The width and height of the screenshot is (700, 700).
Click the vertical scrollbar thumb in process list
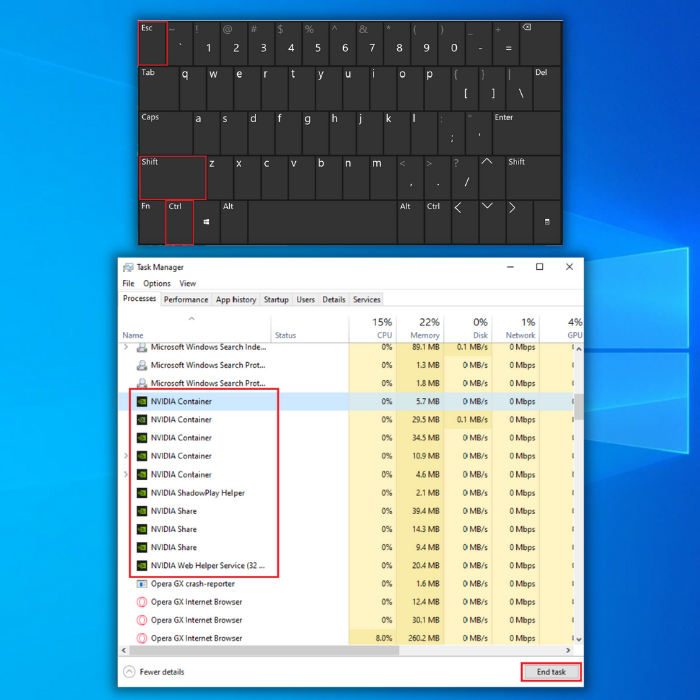tap(579, 407)
